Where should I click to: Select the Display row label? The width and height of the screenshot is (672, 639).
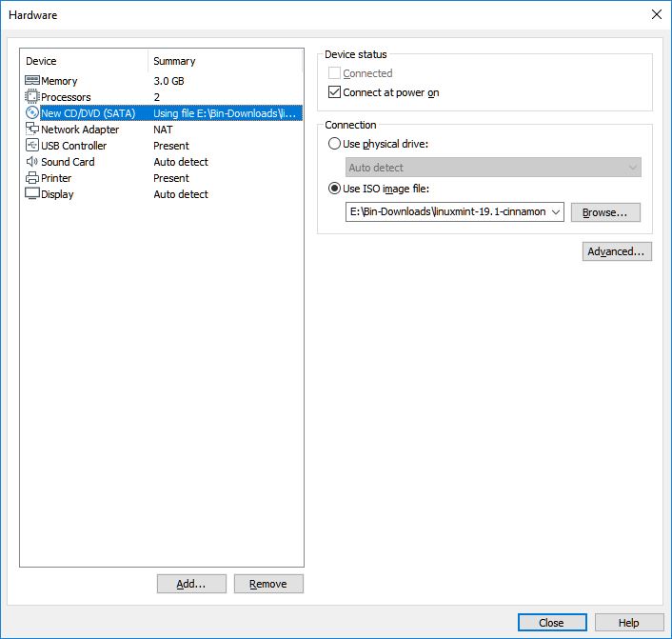(57, 194)
